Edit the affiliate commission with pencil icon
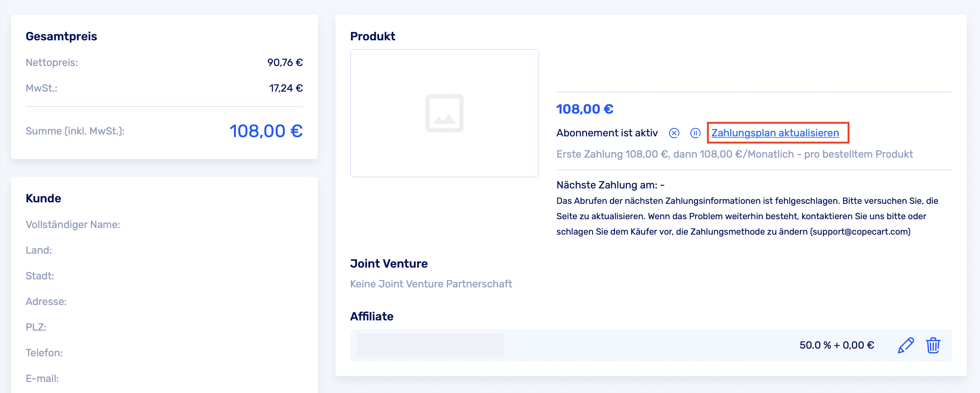 (906, 345)
